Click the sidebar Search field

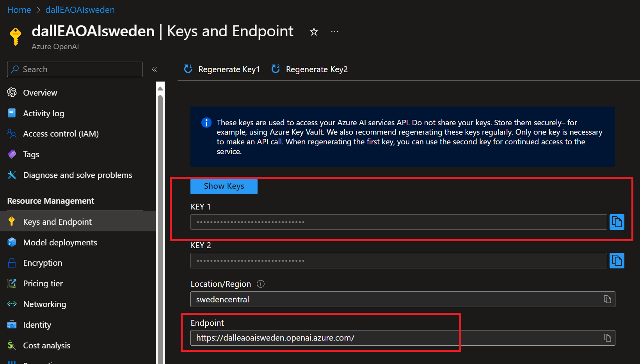(75, 69)
